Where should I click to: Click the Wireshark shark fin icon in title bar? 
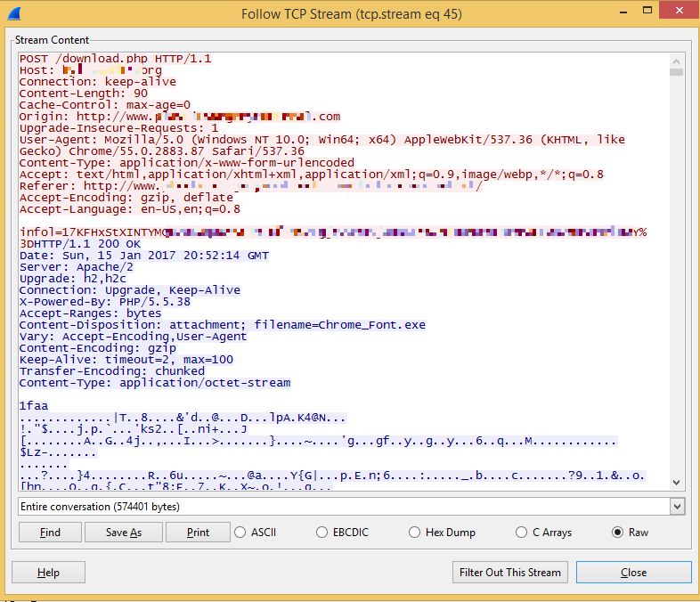click(x=14, y=13)
